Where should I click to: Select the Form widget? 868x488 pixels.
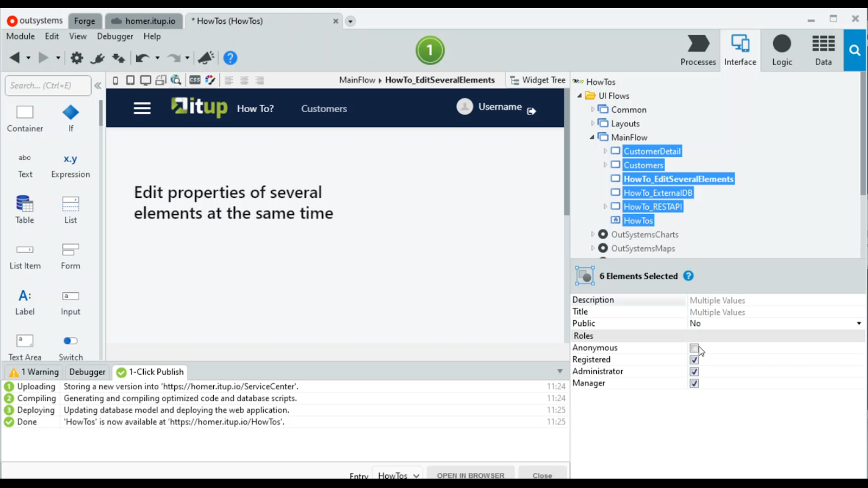tap(71, 256)
